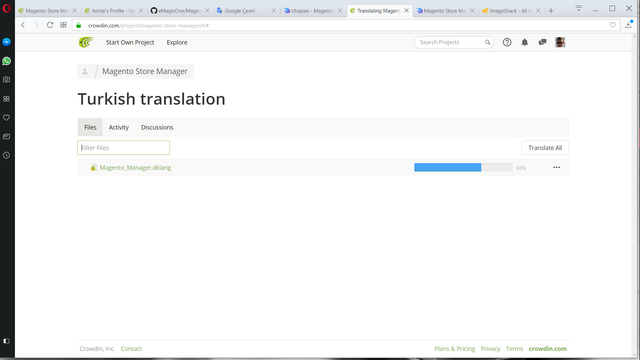Toggle the sidebar panel at bottom left

(x=7, y=341)
